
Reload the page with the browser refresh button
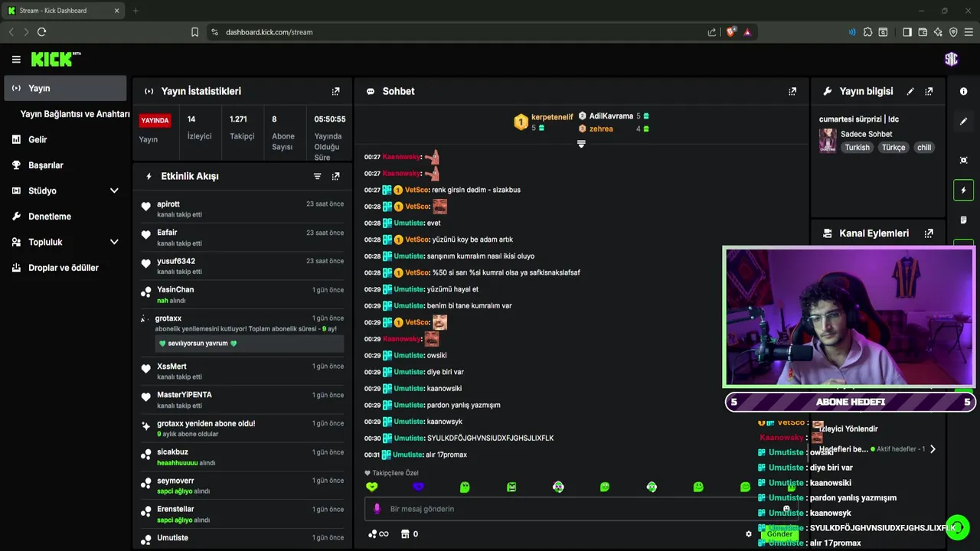pyautogui.click(x=41, y=32)
